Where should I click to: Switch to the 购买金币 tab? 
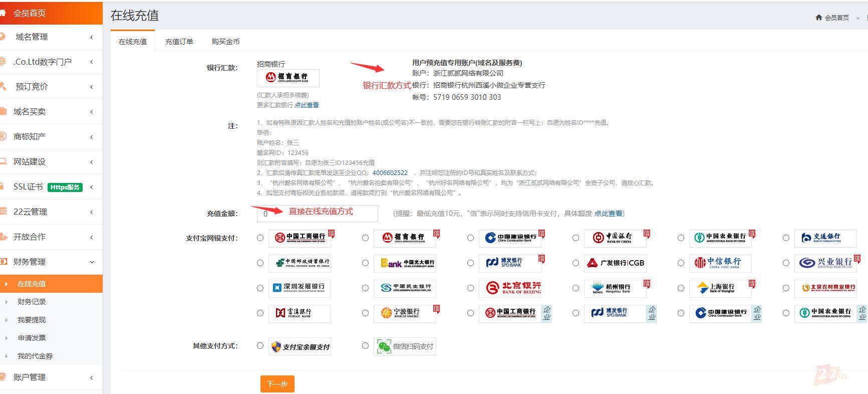(225, 42)
